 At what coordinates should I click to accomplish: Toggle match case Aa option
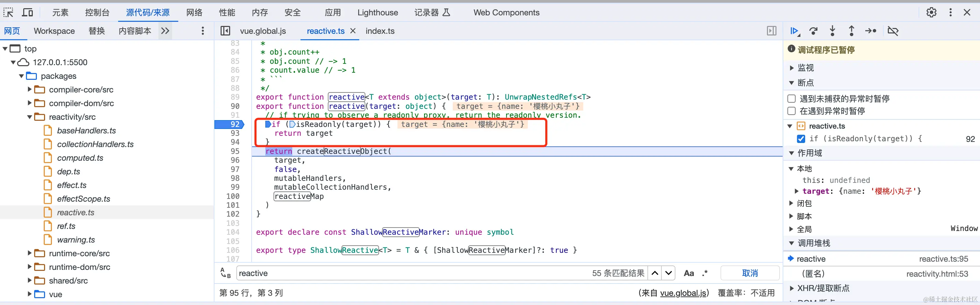tap(689, 273)
